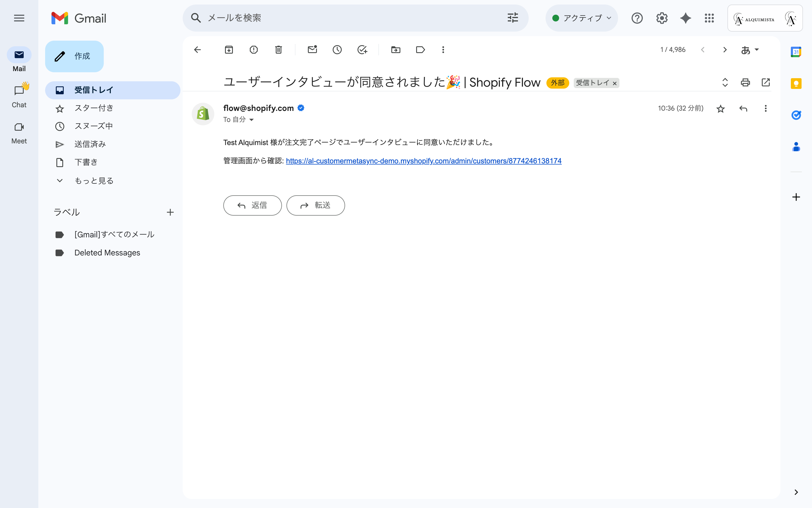Click the Gmail logo
This screenshot has height=508, width=812.
(79, 18)
